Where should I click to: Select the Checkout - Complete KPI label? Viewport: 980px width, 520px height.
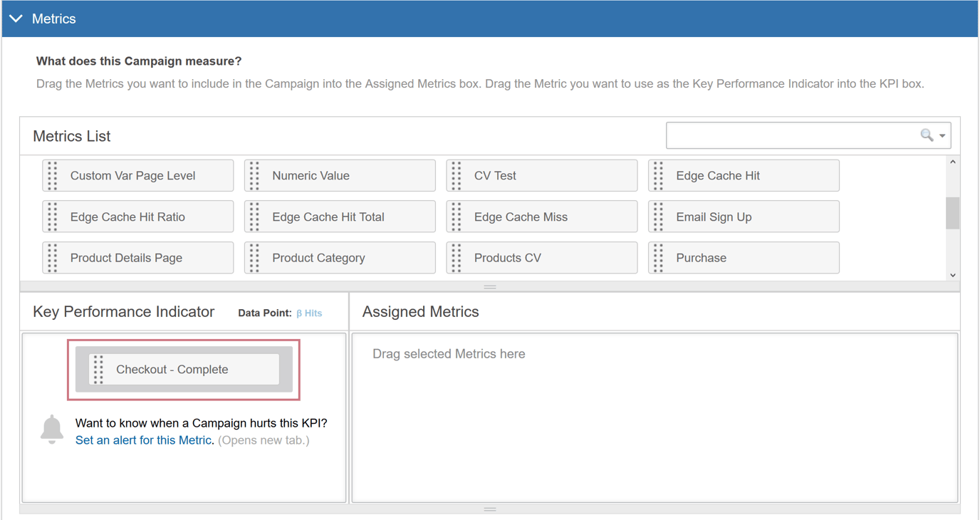172,370
